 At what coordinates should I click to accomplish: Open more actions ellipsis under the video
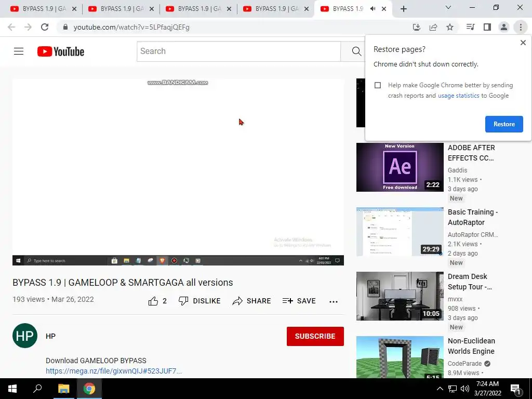[334, 302]
